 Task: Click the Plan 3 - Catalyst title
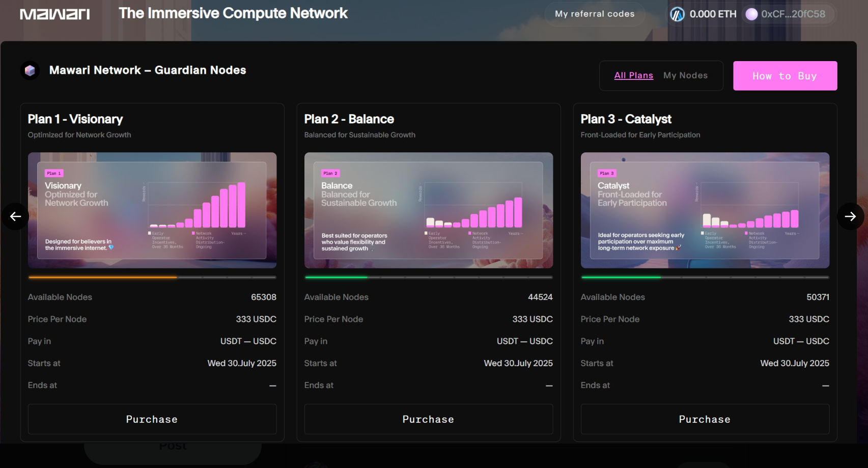(x=626, y=119)
